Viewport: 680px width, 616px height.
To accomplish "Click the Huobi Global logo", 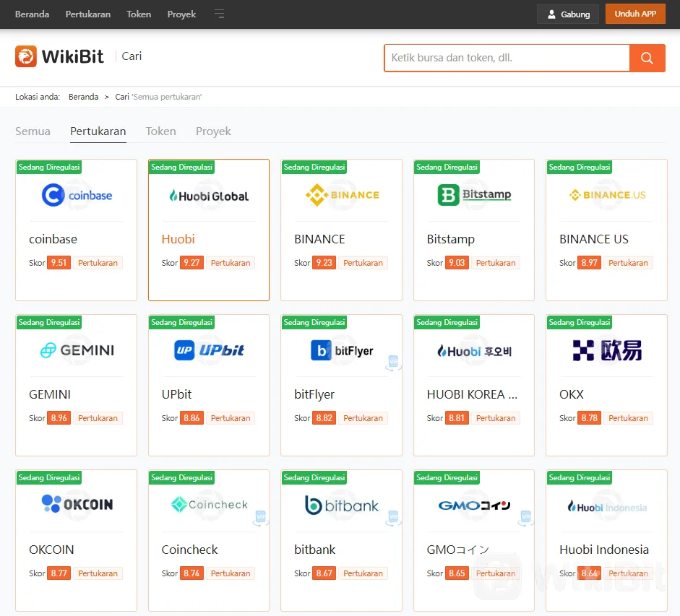I will pyautogui.click(x=209, y=196).
